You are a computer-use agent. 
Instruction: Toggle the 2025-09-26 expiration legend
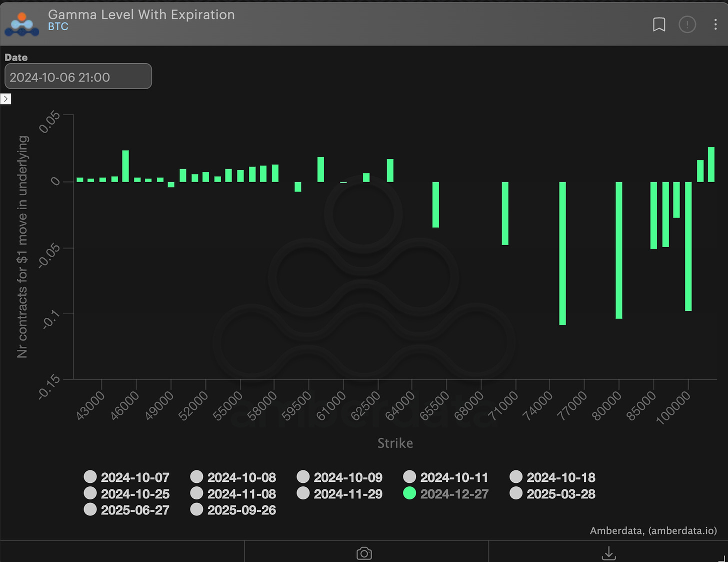point(233,509)
